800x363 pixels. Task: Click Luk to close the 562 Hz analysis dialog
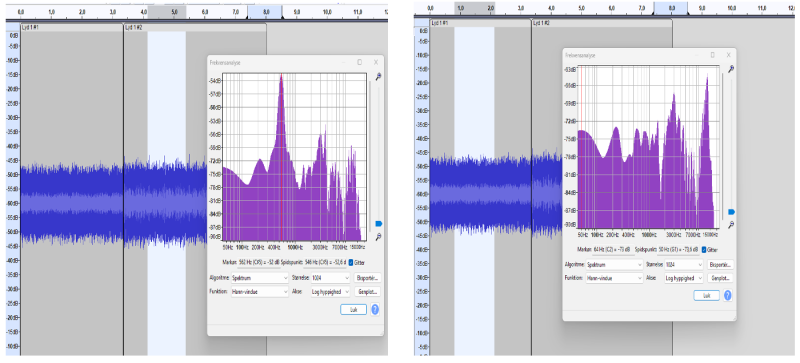click(x=353, y=309)
